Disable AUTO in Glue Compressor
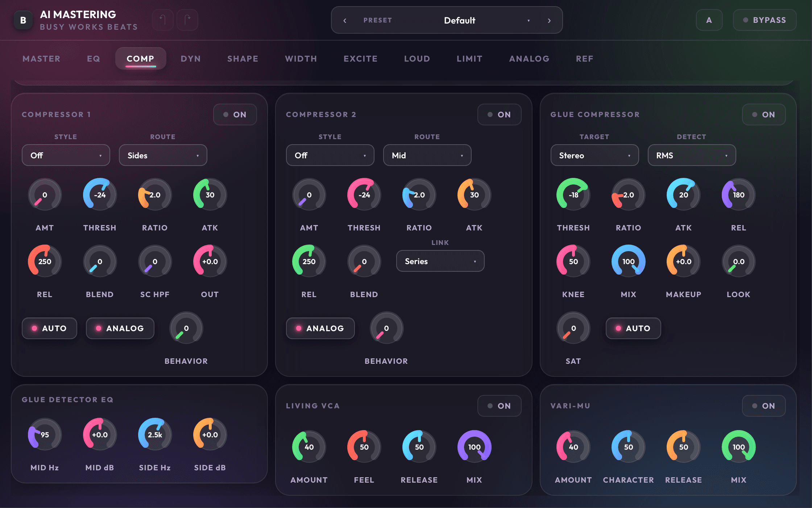Screen dimensions: 812x508 coord(633,328)
